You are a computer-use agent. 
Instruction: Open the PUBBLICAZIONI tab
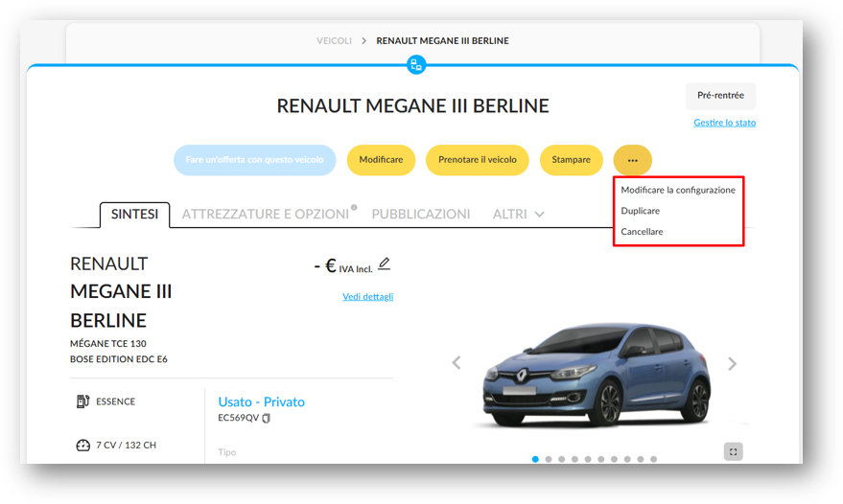pos(421,215)
